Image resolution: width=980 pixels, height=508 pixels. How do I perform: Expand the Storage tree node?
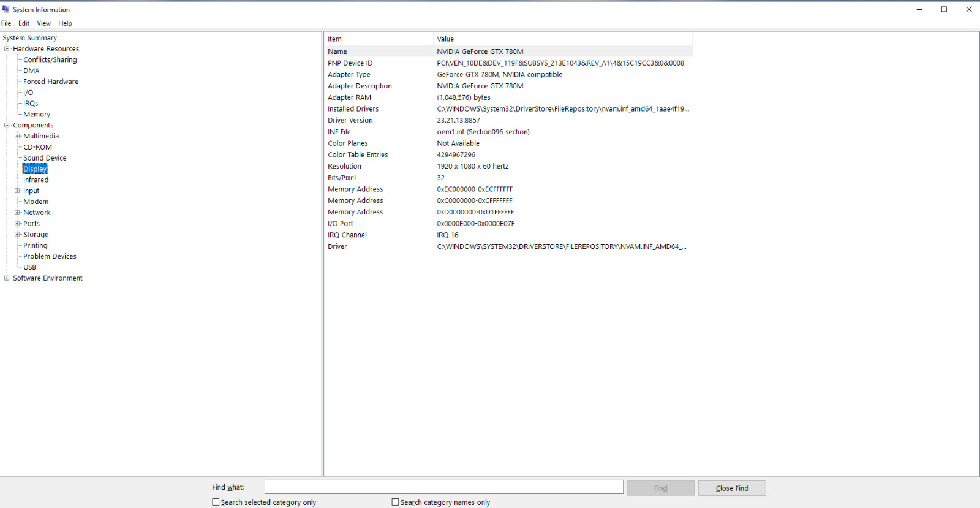click(x=17, y=234)
